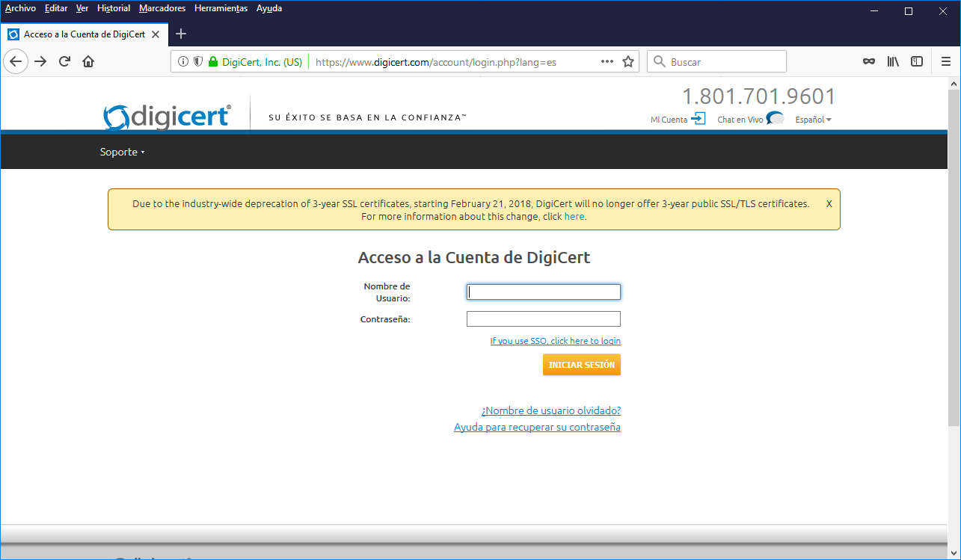Open a new tab with plus button
Screen dimensions: 961x560
point(181,34)
